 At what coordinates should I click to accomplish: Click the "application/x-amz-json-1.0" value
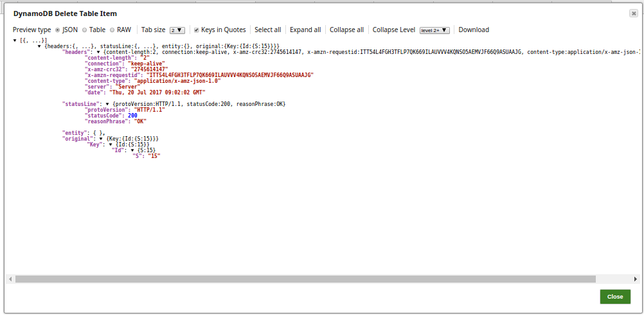click(177, 81)
